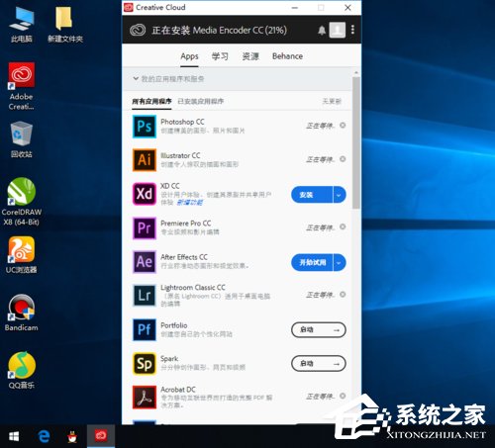Click the Premiere Pro CC title text
Image resolution: width=495 pixels, height=448 pixels.
[x=185, y=224]
